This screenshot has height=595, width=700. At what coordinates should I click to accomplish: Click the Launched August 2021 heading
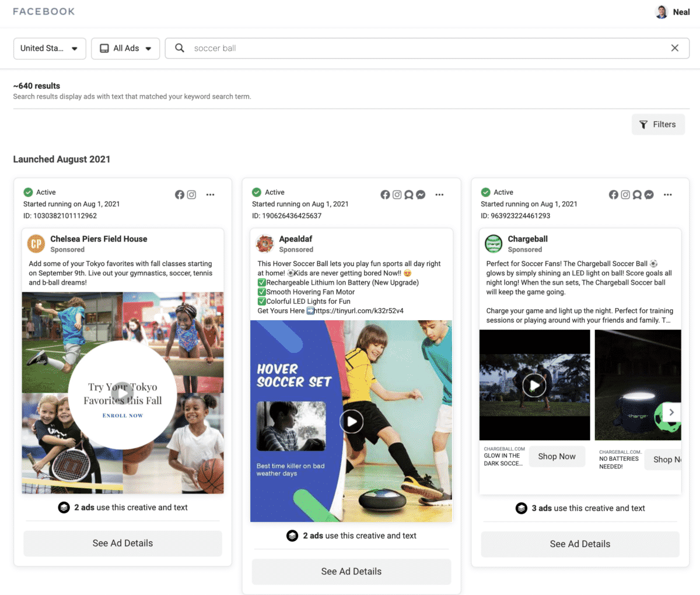click(x=62, y=159)
